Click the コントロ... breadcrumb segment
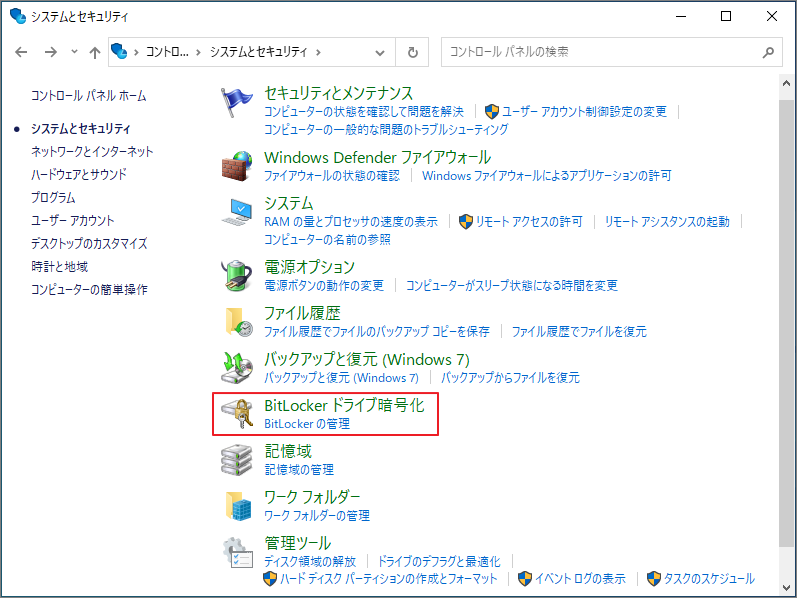 (x=167, y=52)
